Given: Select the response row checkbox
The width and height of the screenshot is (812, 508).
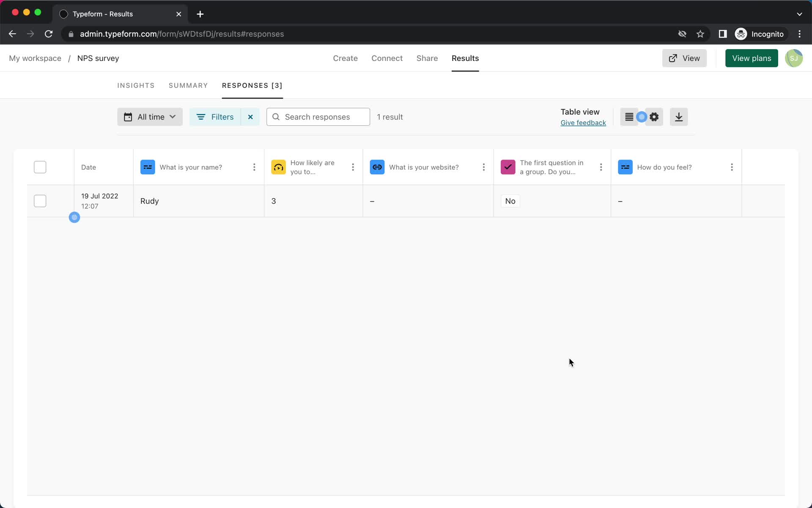Looking at the screenshot, I should pos(40,201).
